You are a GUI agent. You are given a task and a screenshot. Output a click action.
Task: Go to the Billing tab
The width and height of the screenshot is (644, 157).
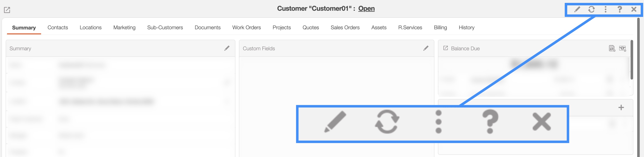[440, 27]
